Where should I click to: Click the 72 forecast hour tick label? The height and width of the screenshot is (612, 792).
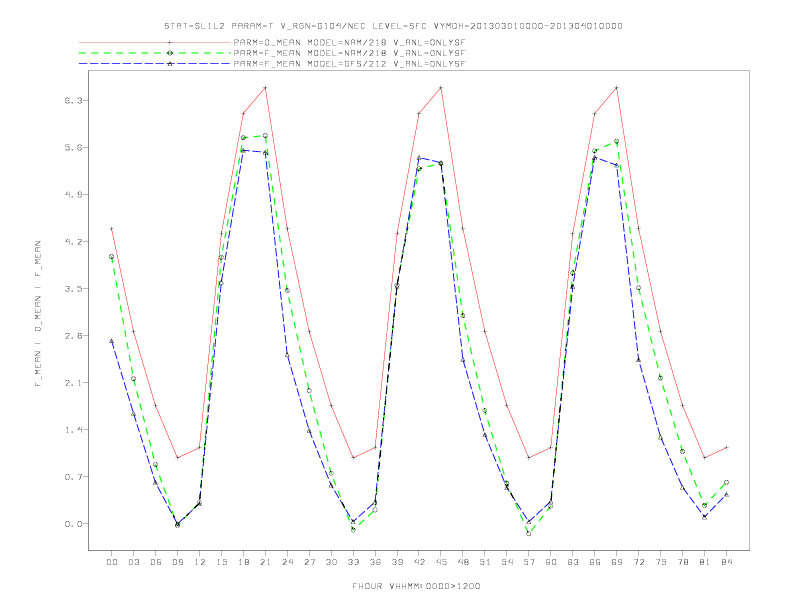click(638, 562)
